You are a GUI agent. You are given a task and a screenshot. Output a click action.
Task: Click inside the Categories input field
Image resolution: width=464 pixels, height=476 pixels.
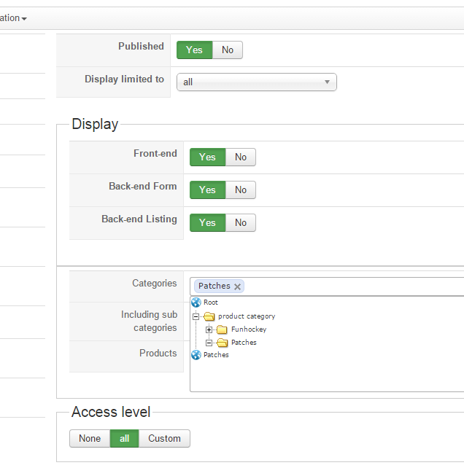pos(350,286)
